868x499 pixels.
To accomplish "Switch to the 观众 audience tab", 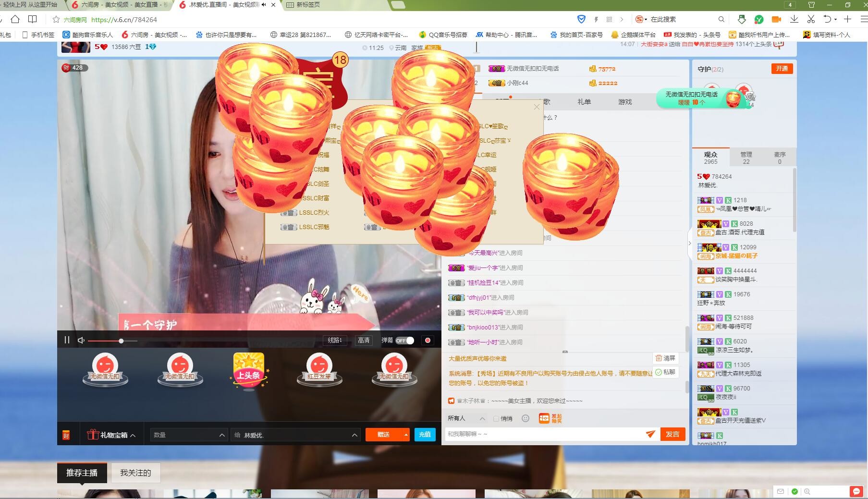I will [710, 158].
